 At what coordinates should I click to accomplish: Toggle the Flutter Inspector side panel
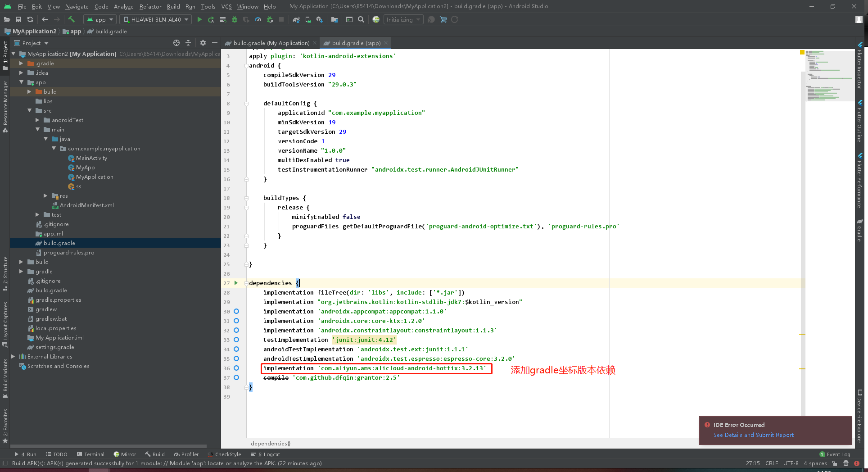coord(859,66)
